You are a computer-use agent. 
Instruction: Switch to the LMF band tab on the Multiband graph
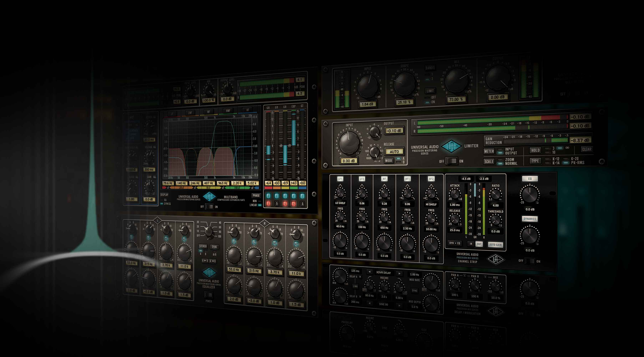coord(191,113)
